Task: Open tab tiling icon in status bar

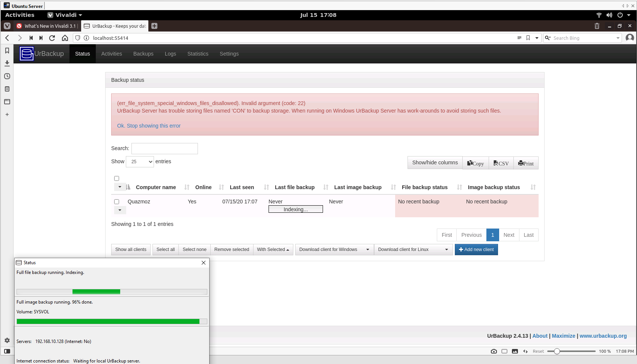Action: tap(504, 351)
